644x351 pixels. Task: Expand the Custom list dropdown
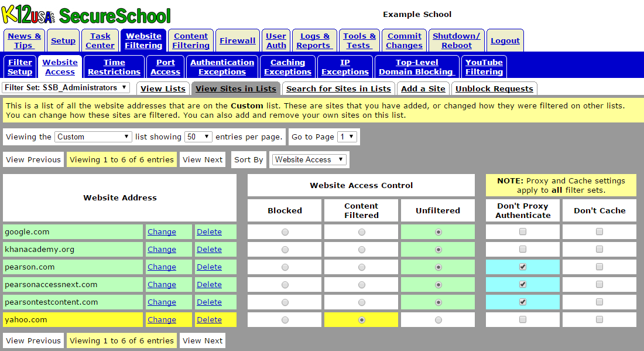tap(93, 137)
